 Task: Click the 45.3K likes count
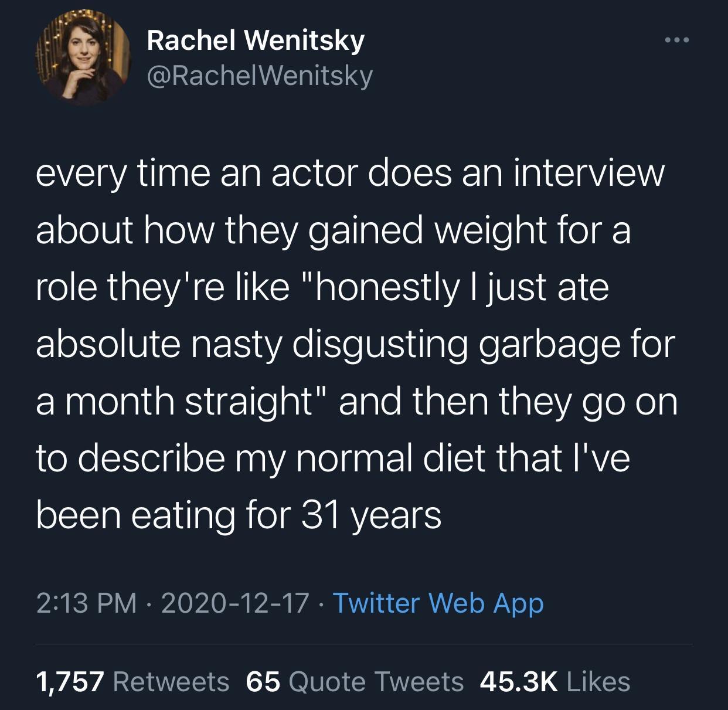(x=518, y=681)
